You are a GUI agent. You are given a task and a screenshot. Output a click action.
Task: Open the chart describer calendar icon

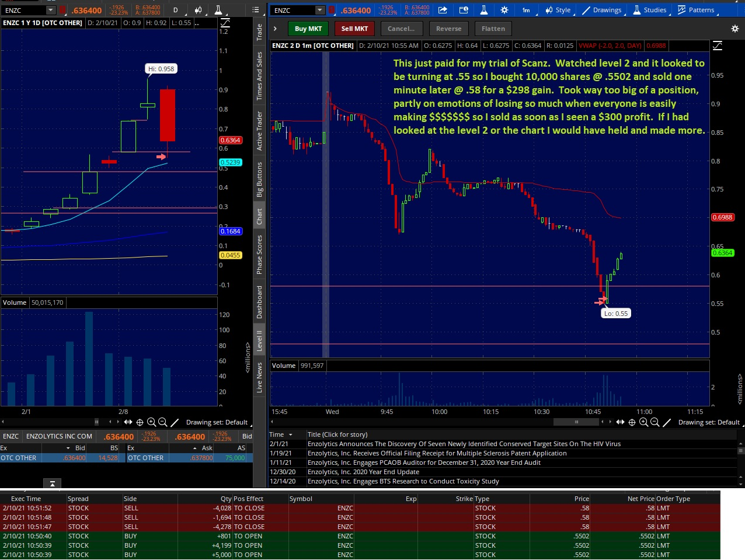(464, 10)
